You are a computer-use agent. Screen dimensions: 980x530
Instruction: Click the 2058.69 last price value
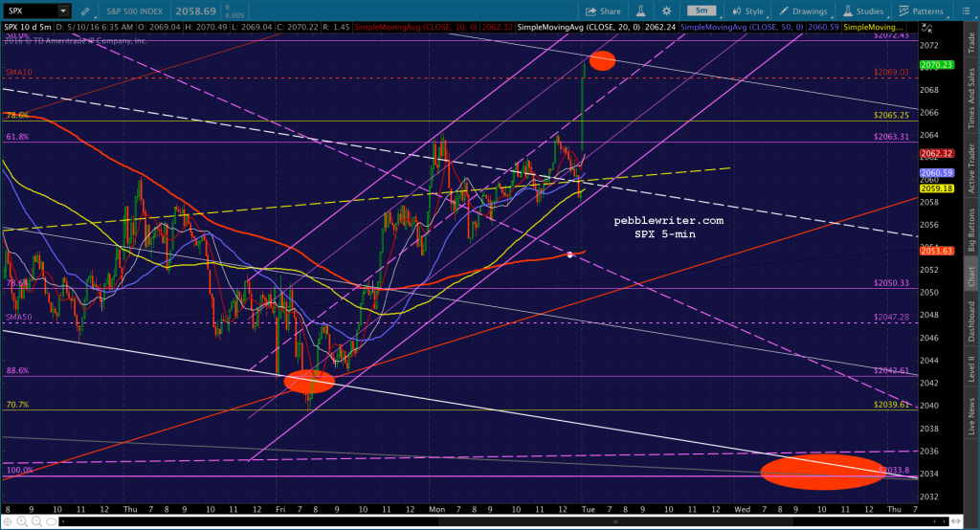point(195,11)
